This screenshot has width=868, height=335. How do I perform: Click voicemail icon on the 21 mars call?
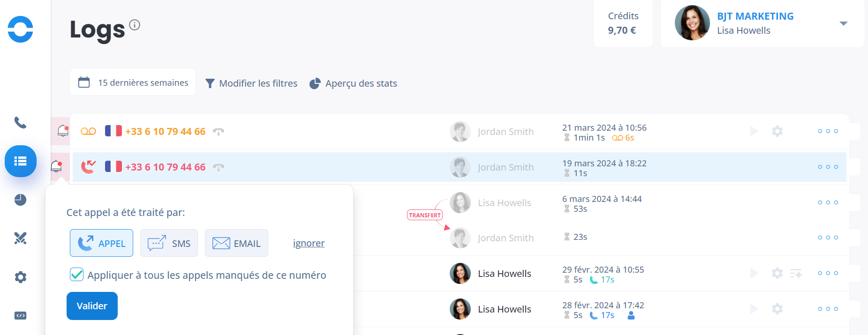click(88, 131)
